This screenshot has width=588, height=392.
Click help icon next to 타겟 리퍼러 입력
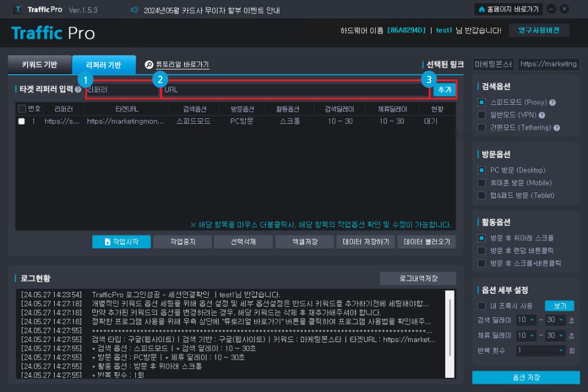[x=78, y=89]
